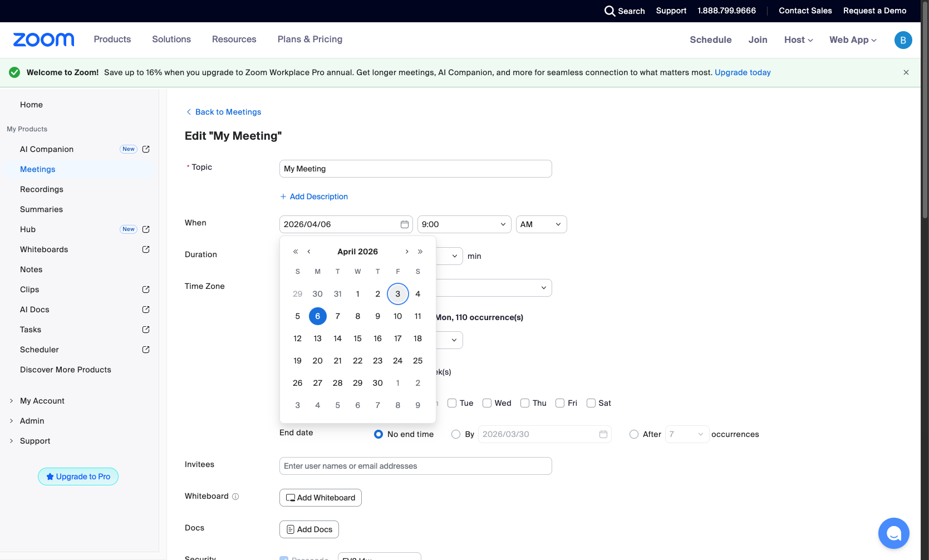Open the 9:00 time dropdown

[x=464, y=224]
